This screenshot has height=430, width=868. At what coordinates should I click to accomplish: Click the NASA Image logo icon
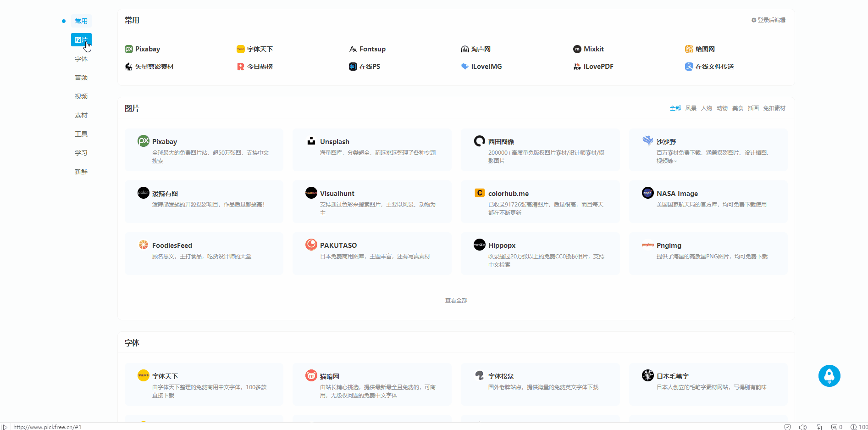(647, 193)
